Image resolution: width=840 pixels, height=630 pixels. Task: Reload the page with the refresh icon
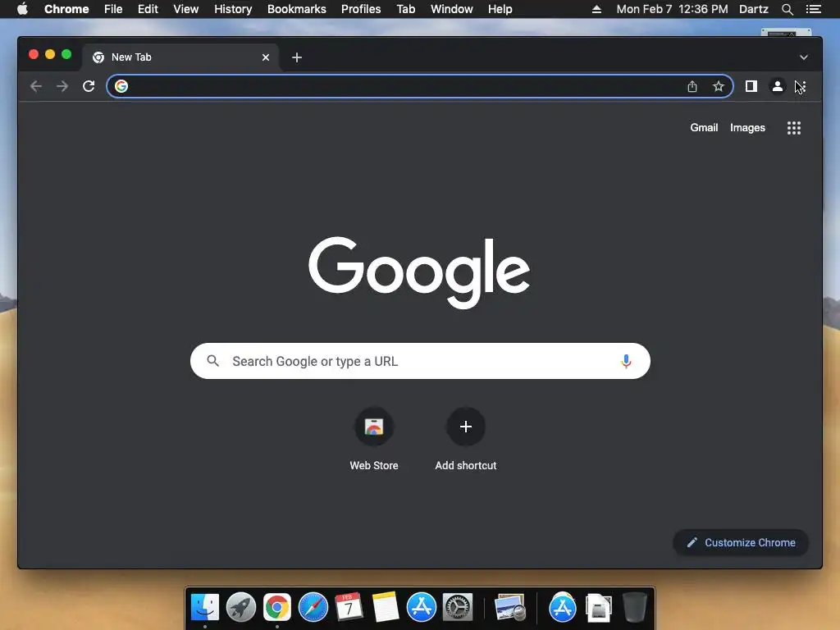coord(89,86)
